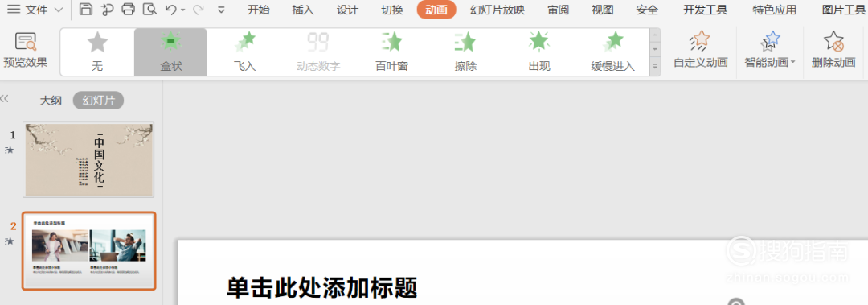
Task: Click the undo arrow icon
Action: 171,9
